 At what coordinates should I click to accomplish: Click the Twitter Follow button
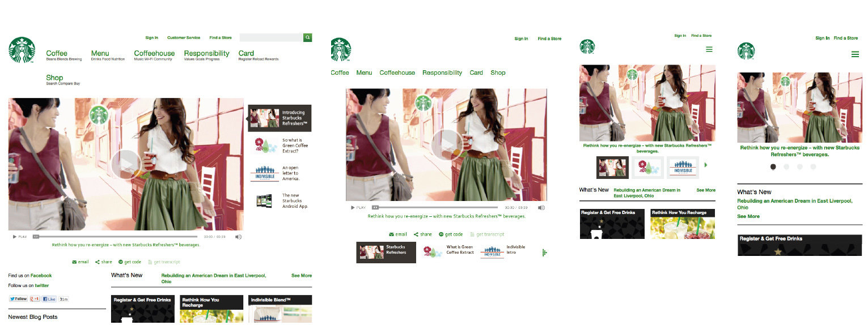18,298
